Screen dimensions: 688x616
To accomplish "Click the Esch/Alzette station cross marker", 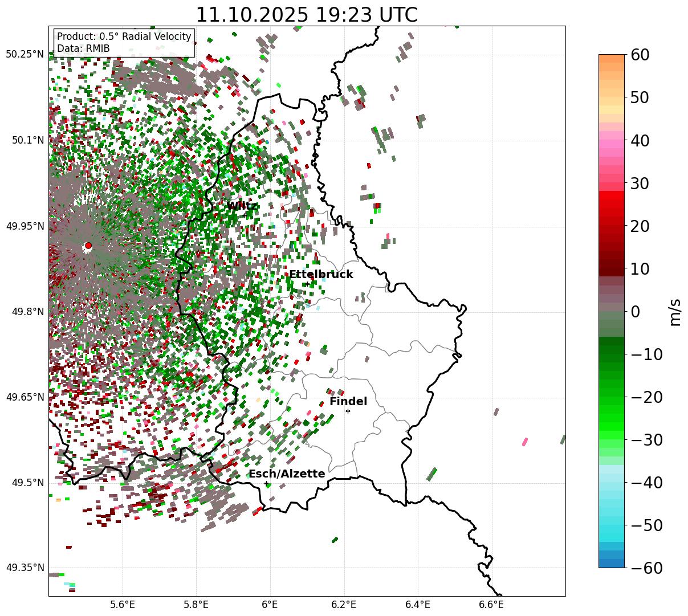I will (x=266, y=483).
